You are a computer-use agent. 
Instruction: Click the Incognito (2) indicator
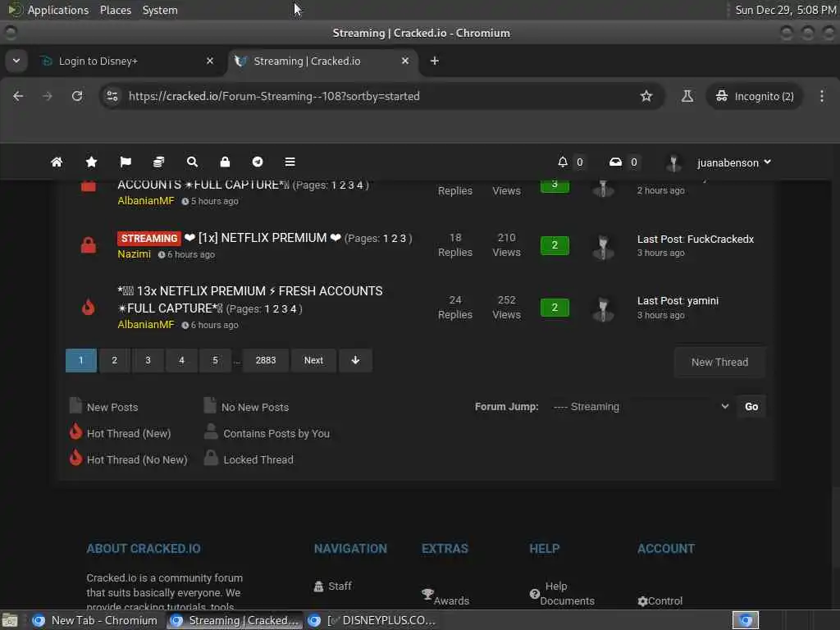[755, 97]
